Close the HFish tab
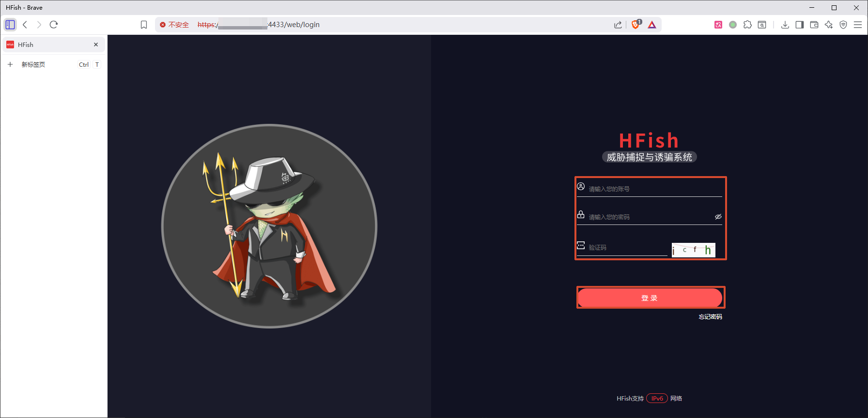This screenshot has width=868, height=418. tap(96, 45)
